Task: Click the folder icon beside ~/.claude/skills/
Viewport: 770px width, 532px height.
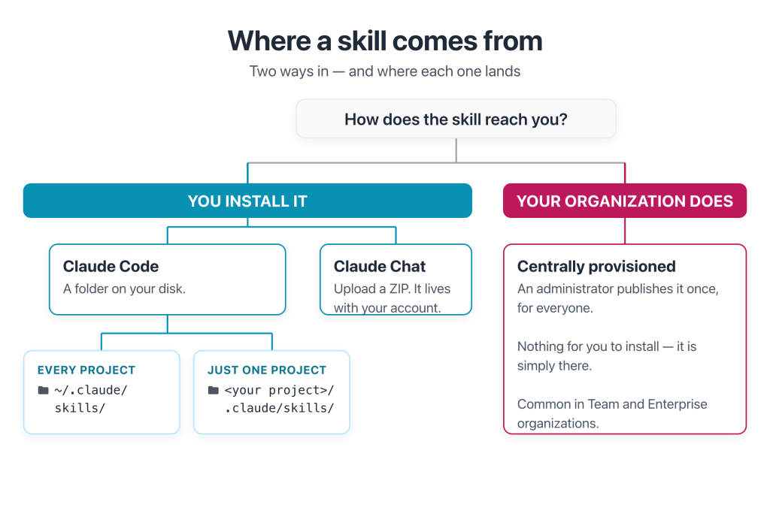Action: (x=43, y=390)
